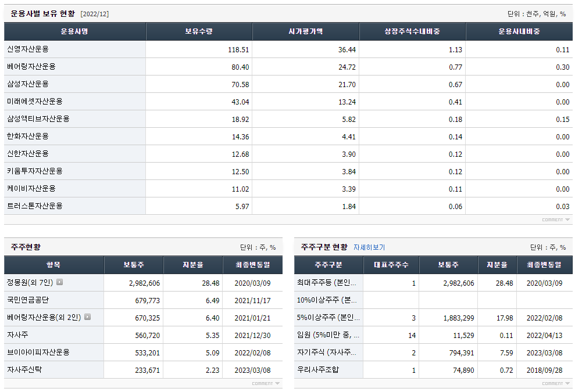Open the comment dropdown under 운용사별 보유 현황 table
The width and height of the screenshot is (575, 392).
point(556,220)
